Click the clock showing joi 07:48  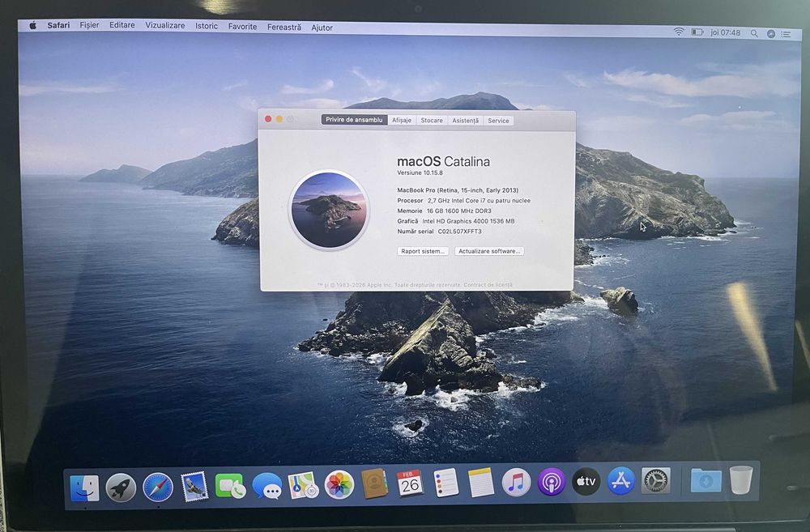(725, 32)
